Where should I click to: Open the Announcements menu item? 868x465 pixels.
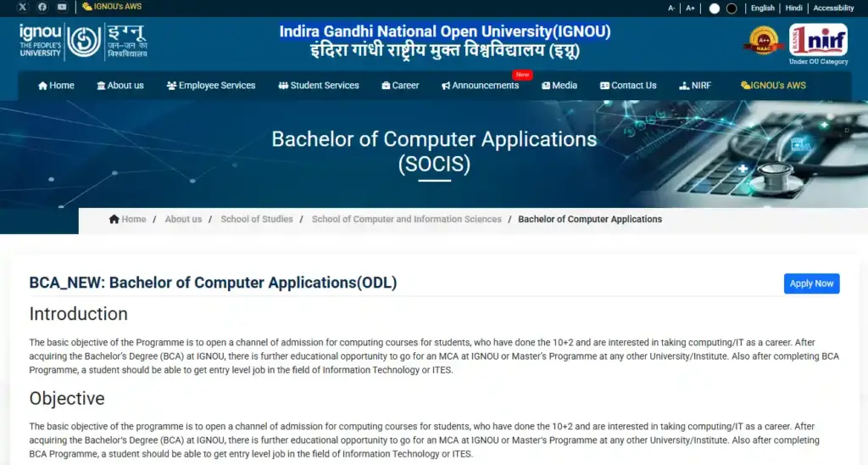(x=481, y=86)
